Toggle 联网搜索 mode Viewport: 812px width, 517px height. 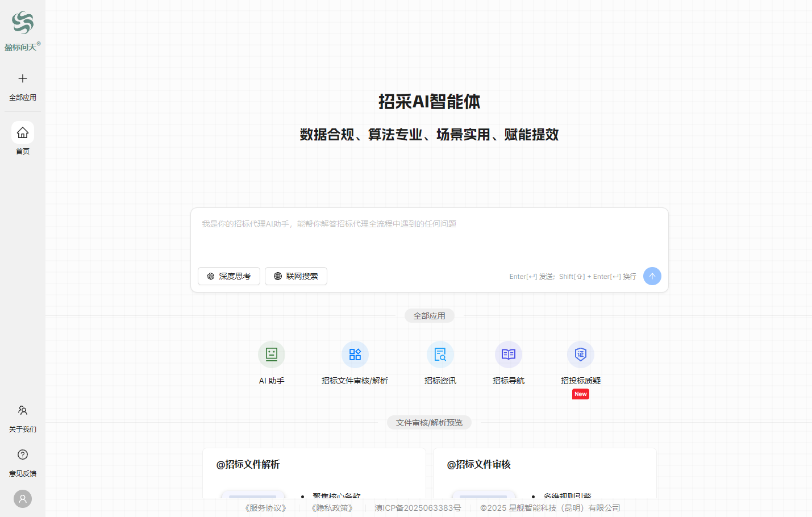click(x=296, y=276)
